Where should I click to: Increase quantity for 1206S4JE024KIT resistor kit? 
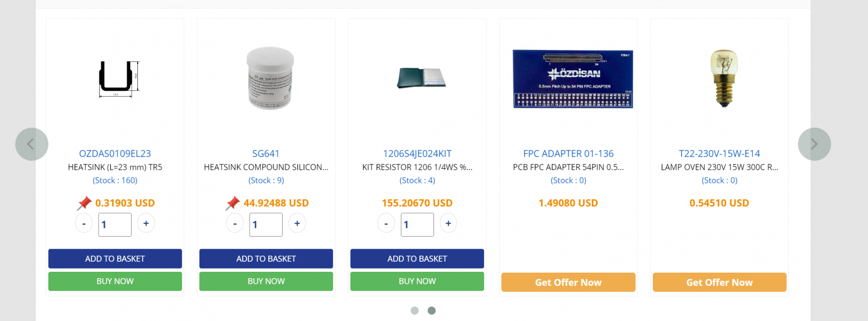pyautogui.click(x=448, y=223)
